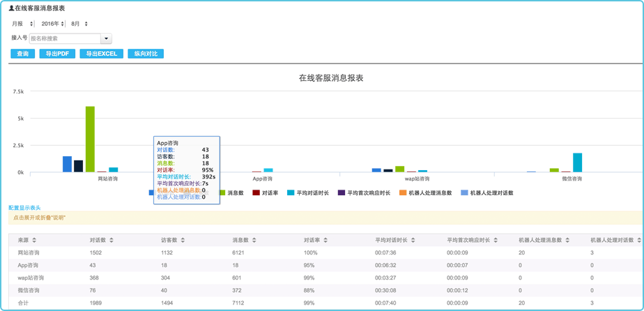The height and width of the screenshot is (311, 644).
Task: Export report via 导出PDF button
Action: pyautogui.click(x=57, y=54)
